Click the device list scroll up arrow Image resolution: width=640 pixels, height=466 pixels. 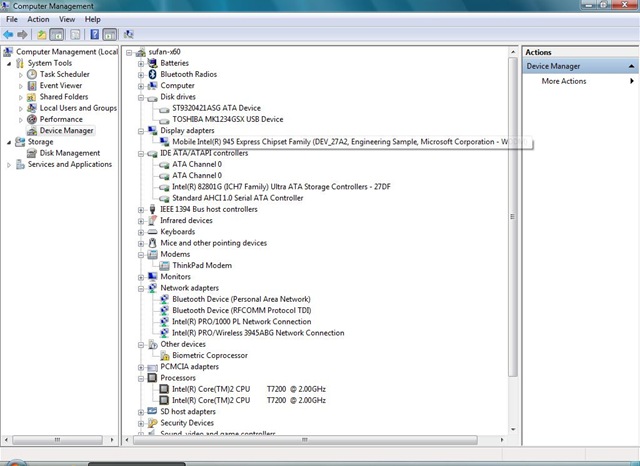tap(513, 52)
